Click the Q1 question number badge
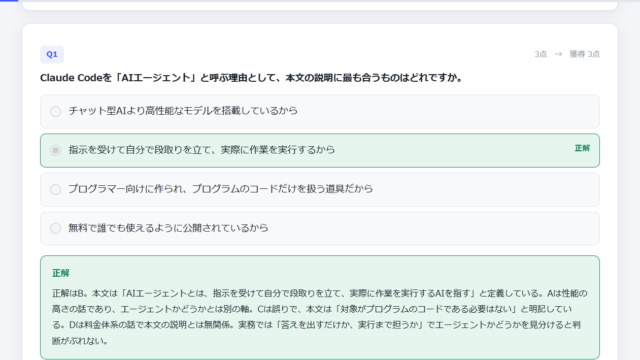Viewport: 640px width, 360px height. click(52, 54)
